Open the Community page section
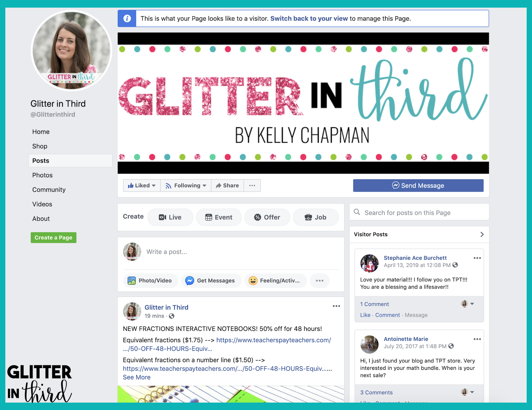The height and width of the screenshot is (410, 532). [49, 190]
